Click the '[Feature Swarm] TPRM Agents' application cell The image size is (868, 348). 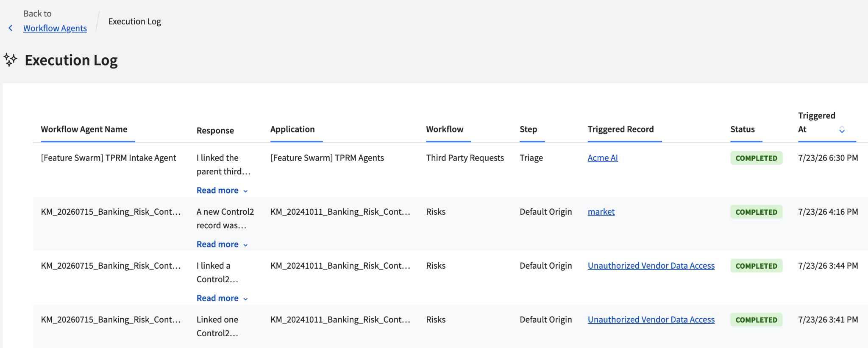pos(327,158)
